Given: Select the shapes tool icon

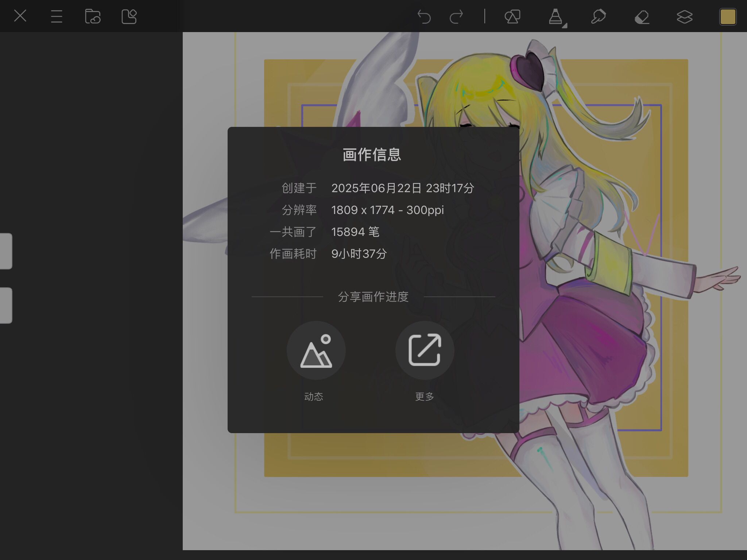Looking at the screenshot, I should coord(512,17).
